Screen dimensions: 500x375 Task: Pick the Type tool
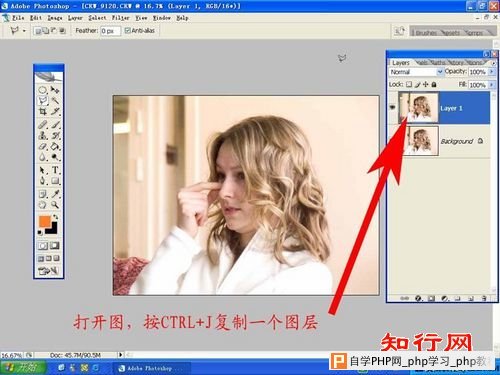pyautogui.click(x=55, y=170)
